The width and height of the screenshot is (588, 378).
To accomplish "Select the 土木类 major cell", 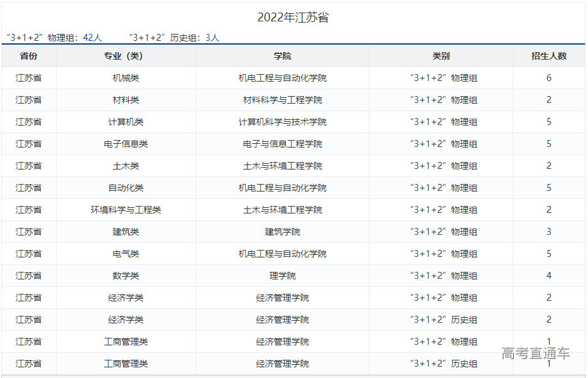I will [126, 166].
